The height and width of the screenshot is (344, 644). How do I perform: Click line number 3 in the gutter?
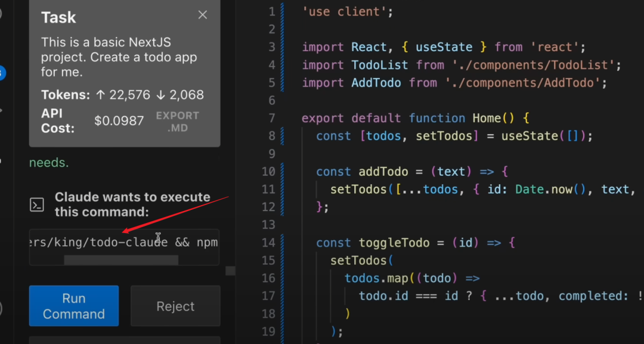pyautogui.click(x=271, y=47)
